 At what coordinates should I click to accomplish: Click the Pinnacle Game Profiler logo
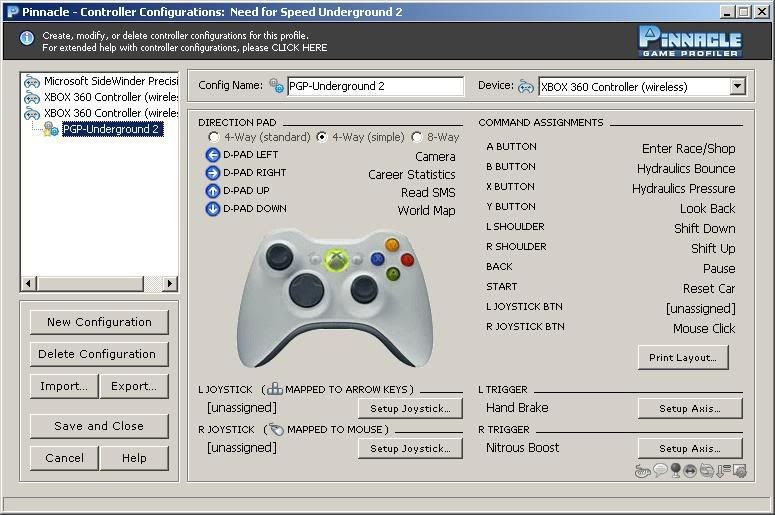pos(690,42)
